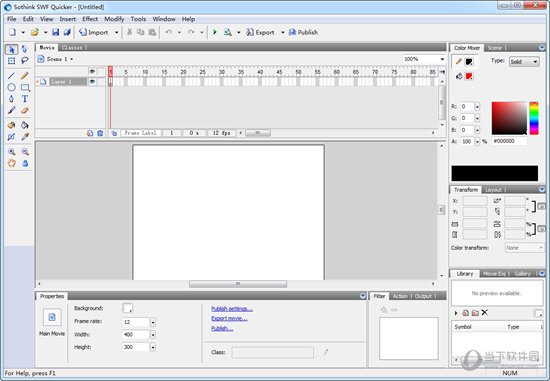550x381 pixels.
Task: Select the Text tool
Action: [25, 99]
